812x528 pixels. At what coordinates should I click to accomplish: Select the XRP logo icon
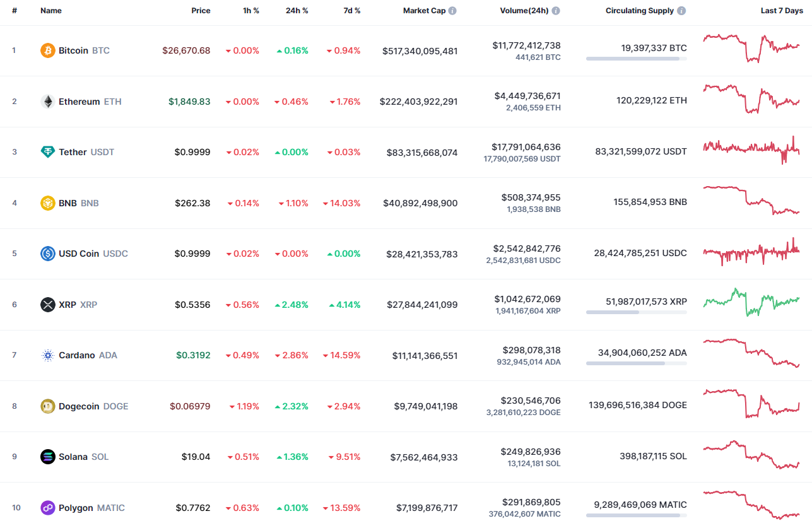point(47,305)
